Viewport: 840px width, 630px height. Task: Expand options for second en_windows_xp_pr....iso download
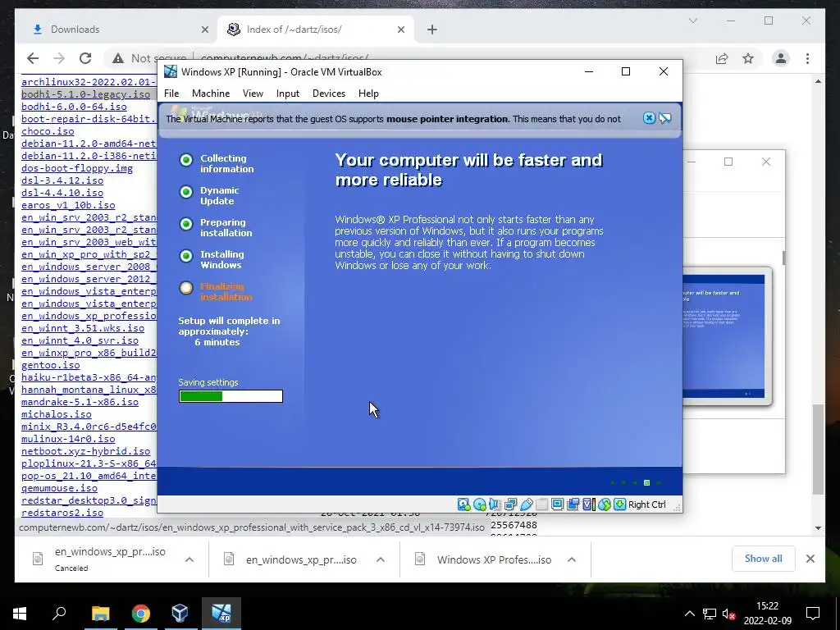click(381, 559)
